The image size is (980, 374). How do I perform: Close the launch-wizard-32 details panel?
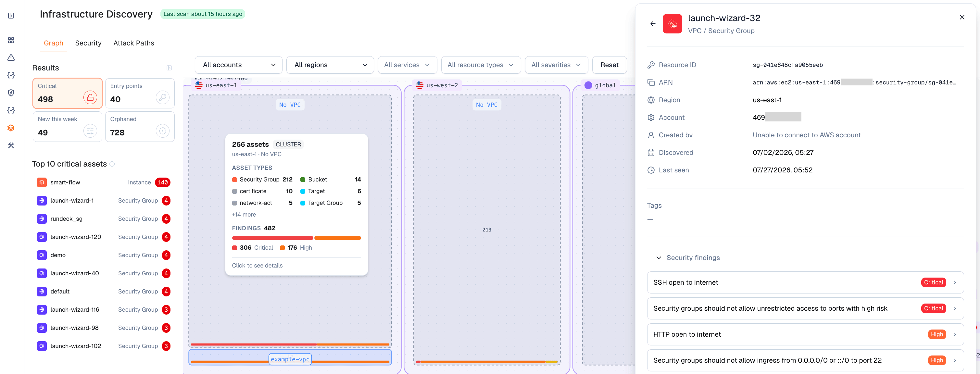[962, 17]
